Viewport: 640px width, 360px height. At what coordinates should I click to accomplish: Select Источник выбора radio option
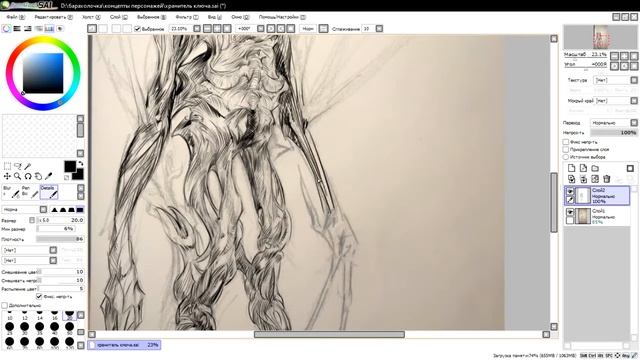[566, 157]
